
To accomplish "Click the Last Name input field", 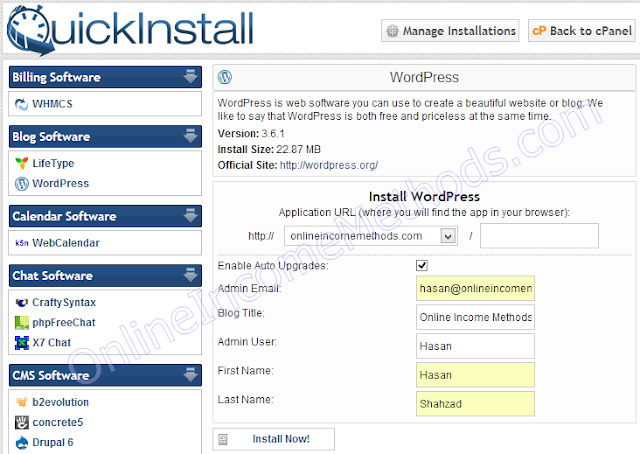I will pyautogui.click(x=475, y=404).
